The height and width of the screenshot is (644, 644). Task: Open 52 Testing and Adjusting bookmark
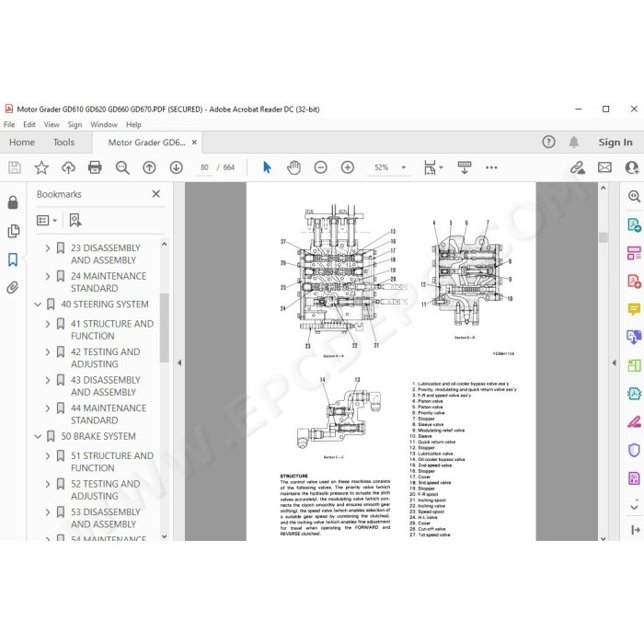click(x=106, y=490)
